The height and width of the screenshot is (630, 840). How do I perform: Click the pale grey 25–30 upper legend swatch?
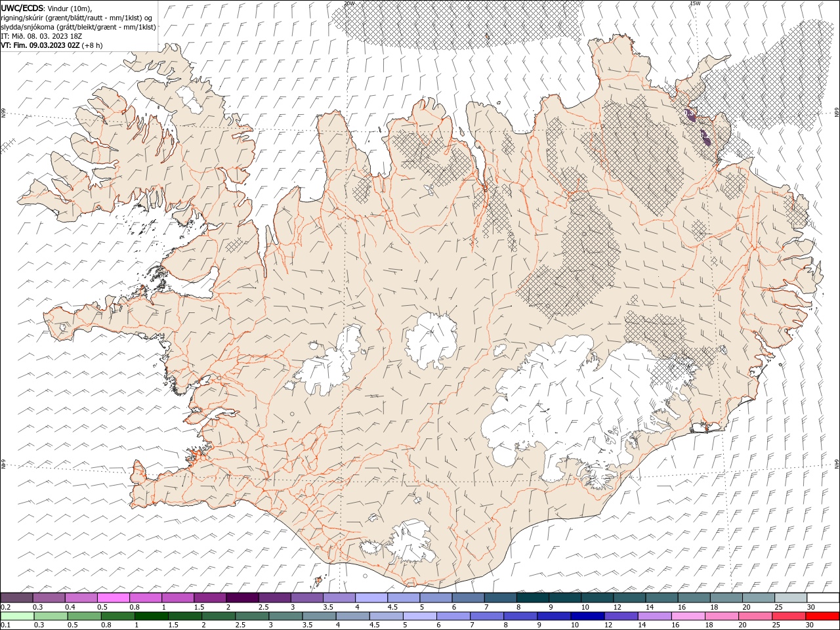(x=790, y=598)
